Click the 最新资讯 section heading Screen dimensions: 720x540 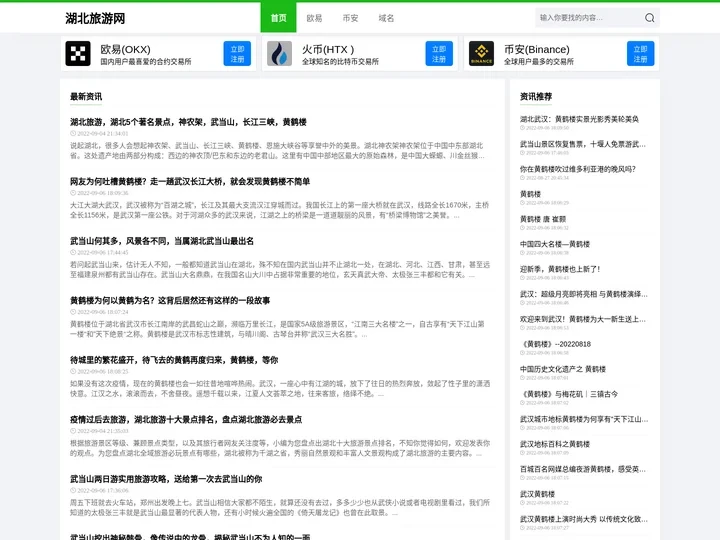click(86, 96)
